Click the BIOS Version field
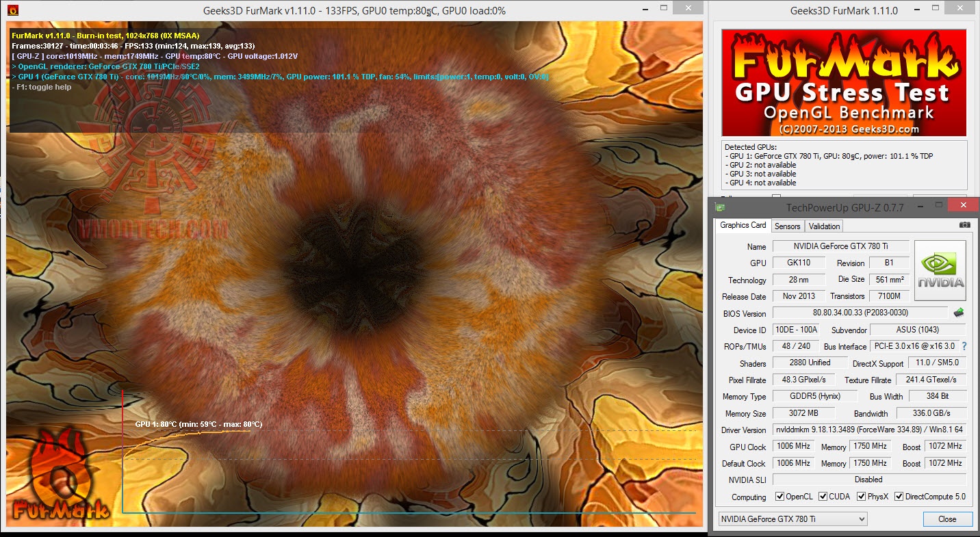The width and height of the screenshot is (980, 537). [860, 313]
